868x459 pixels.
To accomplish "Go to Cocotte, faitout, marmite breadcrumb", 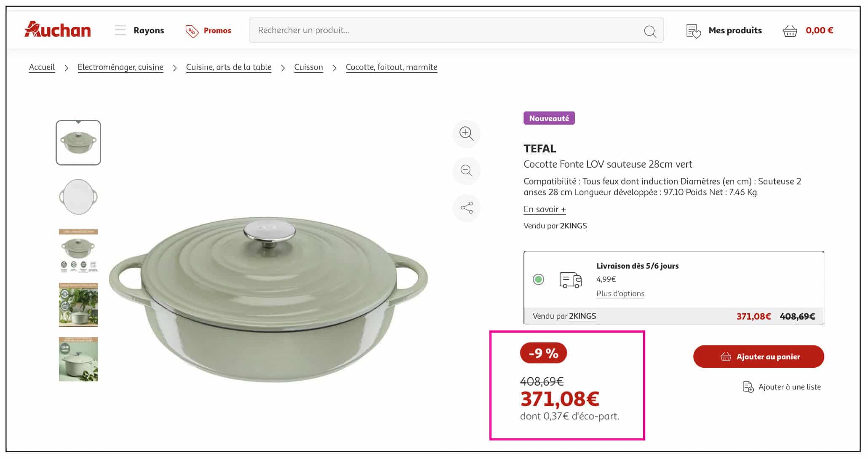I will coord(391,67).
